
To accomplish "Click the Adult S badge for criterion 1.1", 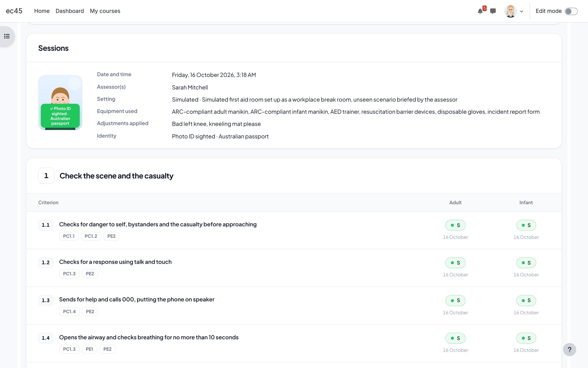I will point(455,225).
